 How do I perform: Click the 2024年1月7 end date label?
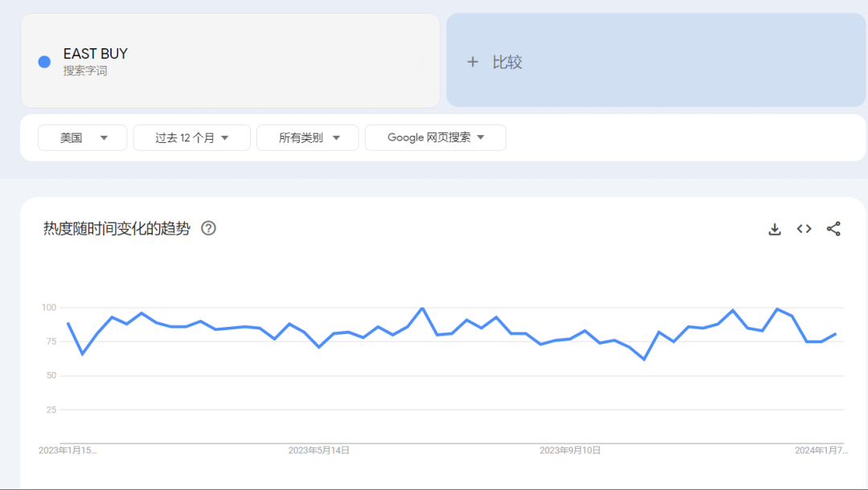point(821,451)
